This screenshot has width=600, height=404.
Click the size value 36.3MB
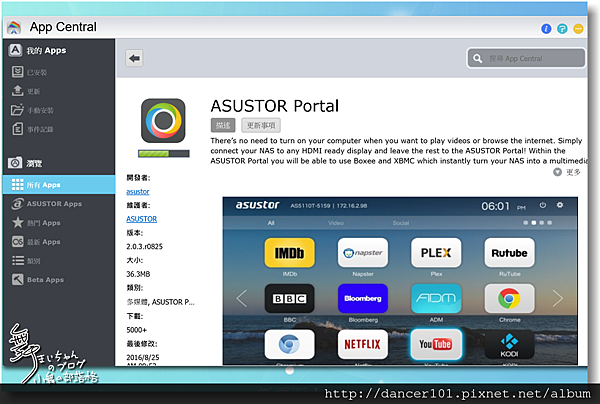(x=138, y=274)
